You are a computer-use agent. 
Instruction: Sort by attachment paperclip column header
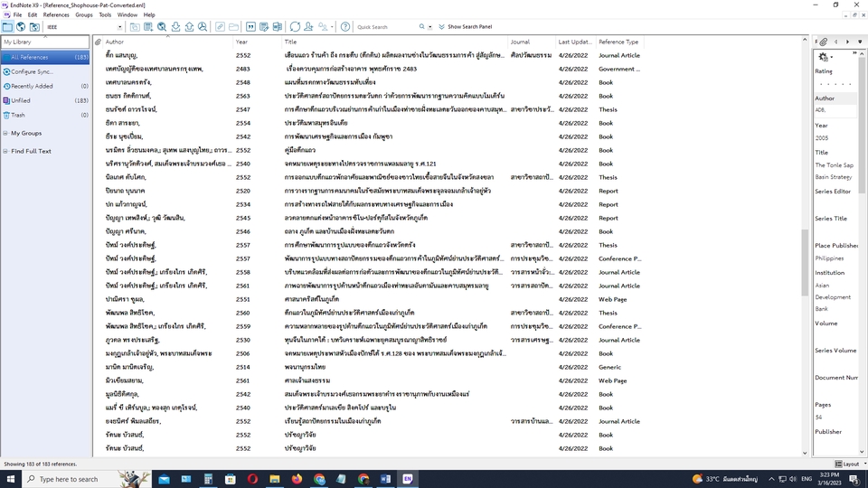98,42
